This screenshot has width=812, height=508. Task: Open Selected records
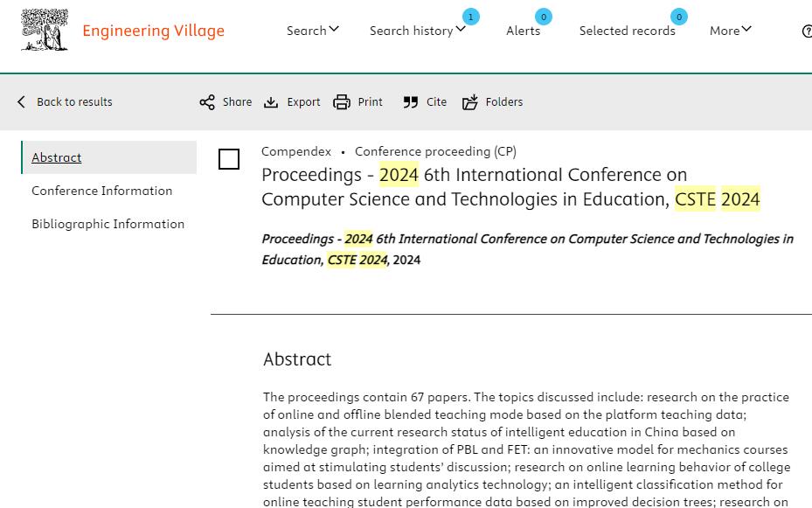tap(627, 31)
